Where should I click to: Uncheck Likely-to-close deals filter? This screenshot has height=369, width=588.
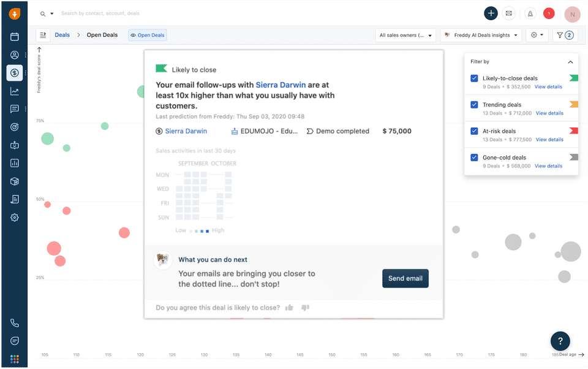click(x=474, y=78)
